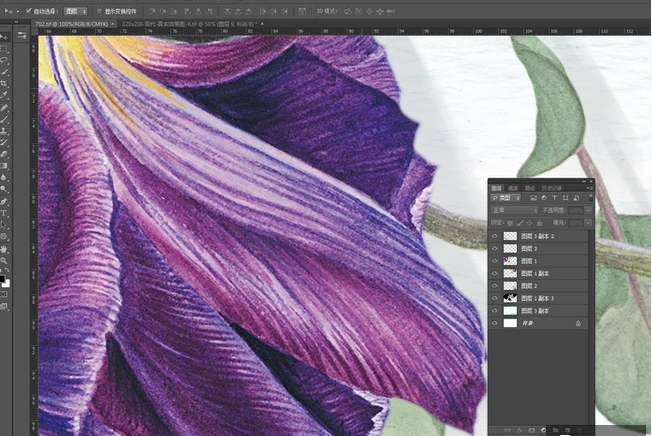The image size is (652, 436).
Task: Select the Move tool in the toolbox
Action: click(5, 36)
